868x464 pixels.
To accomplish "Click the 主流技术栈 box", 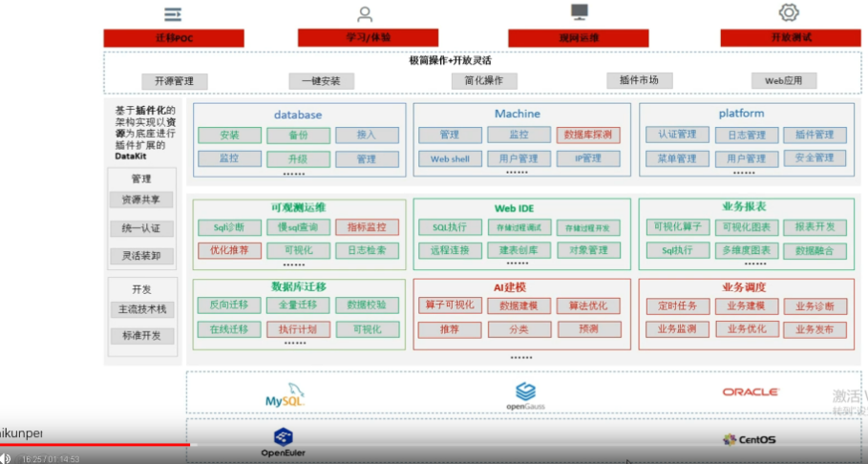I will coord(143,309).
